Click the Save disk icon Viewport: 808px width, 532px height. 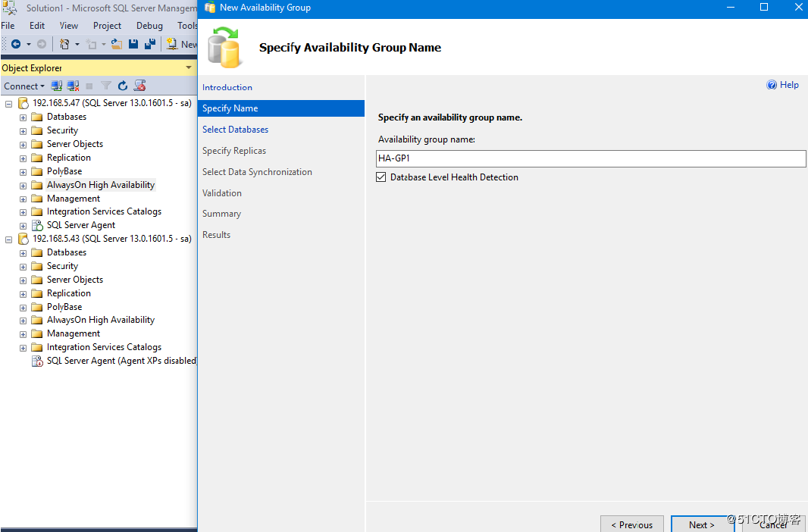[x=133, y=44]
